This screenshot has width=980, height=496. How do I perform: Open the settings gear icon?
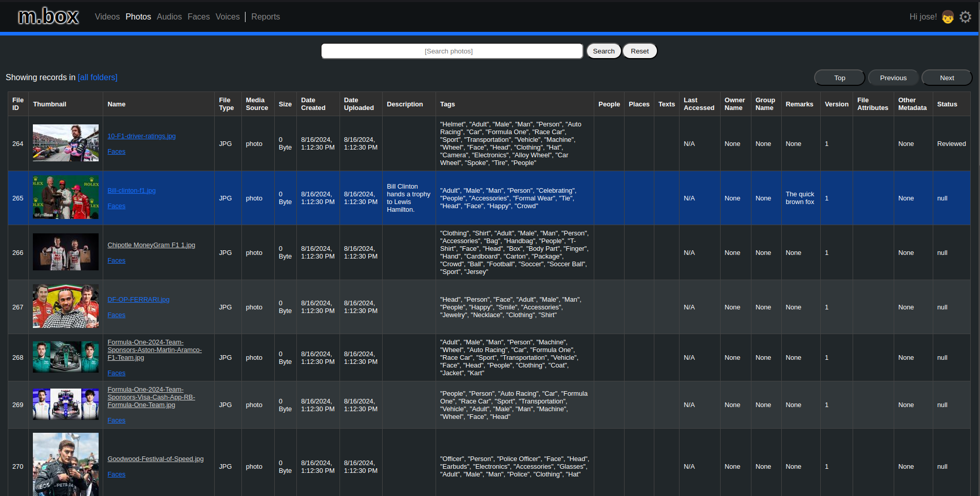[x=965, y=17]
